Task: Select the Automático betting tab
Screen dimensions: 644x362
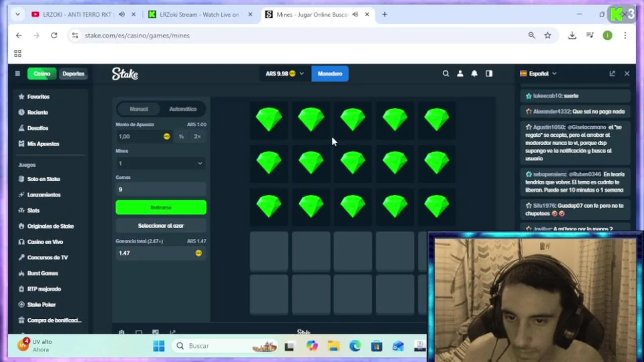Action: pos(183,109)
